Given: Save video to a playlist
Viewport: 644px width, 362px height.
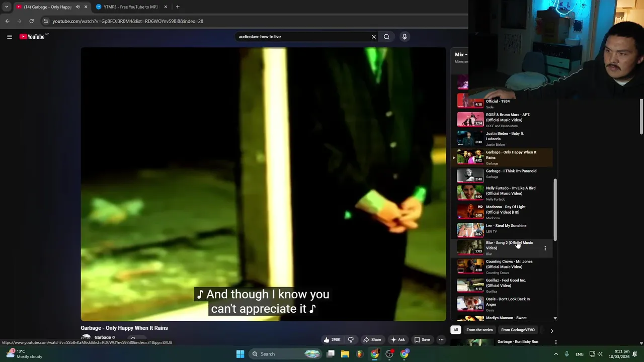Looking at the screenshot, I should click(x=423, y=340).
